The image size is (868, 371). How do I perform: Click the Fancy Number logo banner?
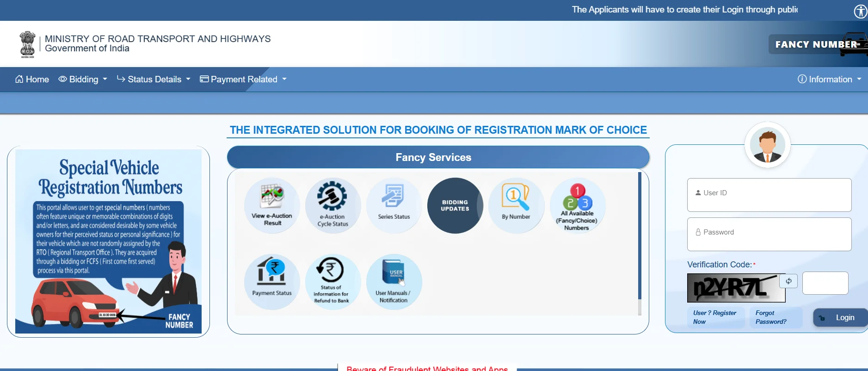click(x=818, y=44)
